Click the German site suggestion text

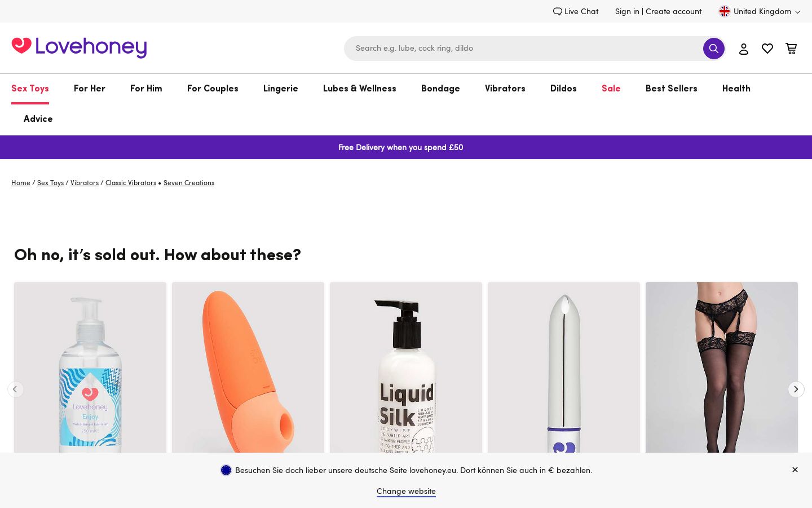[413, 470]
